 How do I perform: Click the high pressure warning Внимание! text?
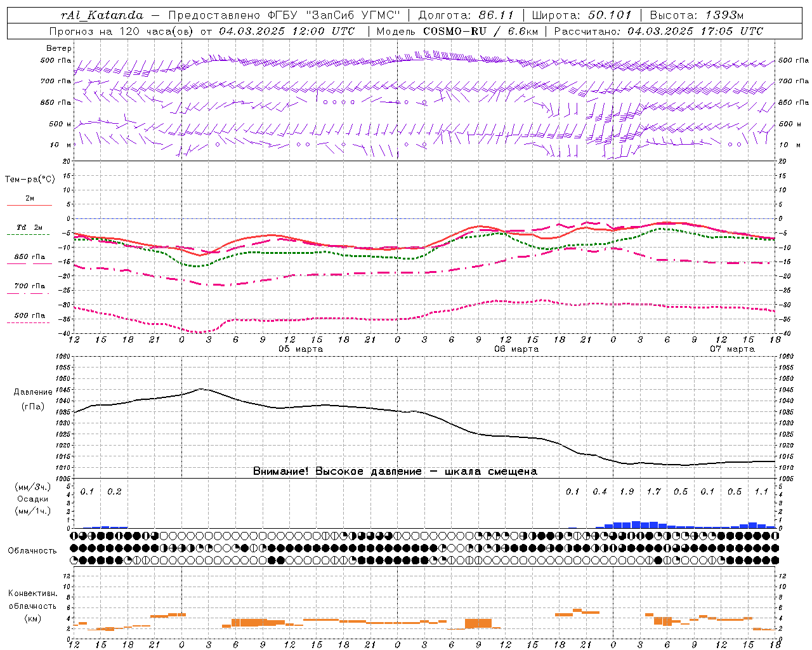pos(395,472)
